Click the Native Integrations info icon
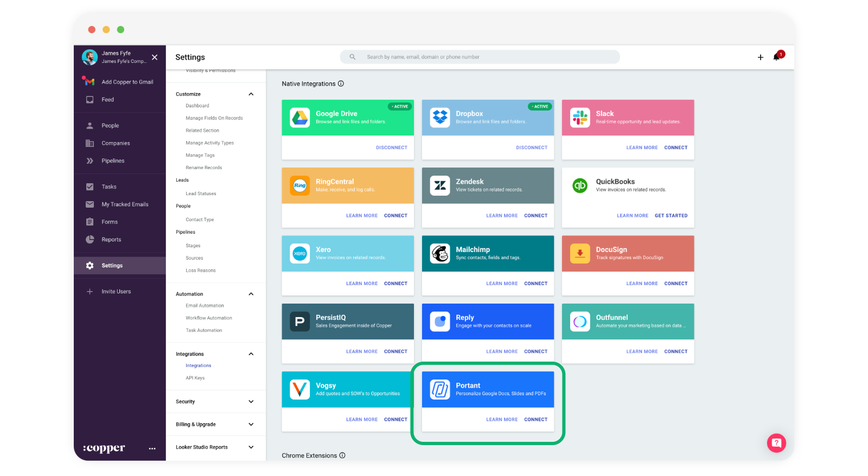868x476 pixels. (x=341, y=83)
